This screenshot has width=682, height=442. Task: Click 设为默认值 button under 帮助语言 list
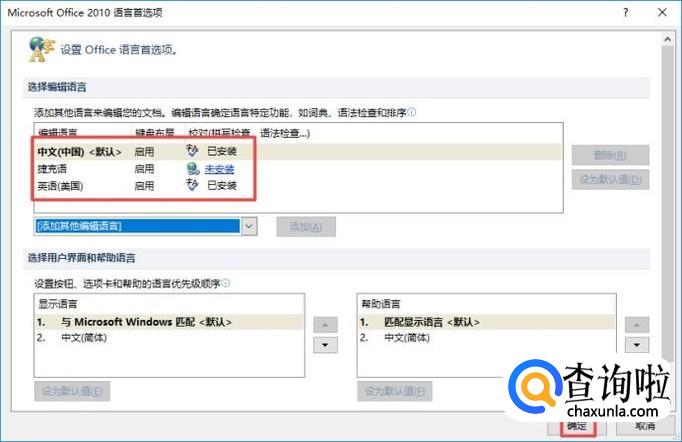pos(395,392)
